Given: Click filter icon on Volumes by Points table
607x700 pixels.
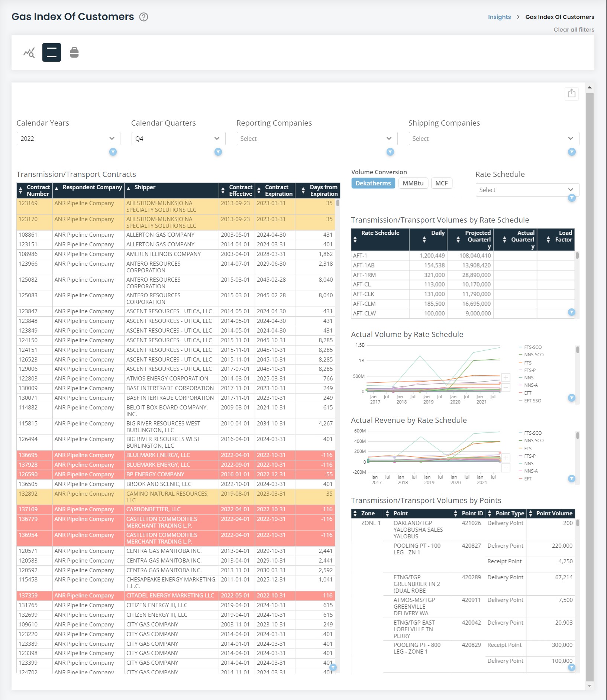Looking at the screenshot, I should pyautogui.click(x=572, y=667).
